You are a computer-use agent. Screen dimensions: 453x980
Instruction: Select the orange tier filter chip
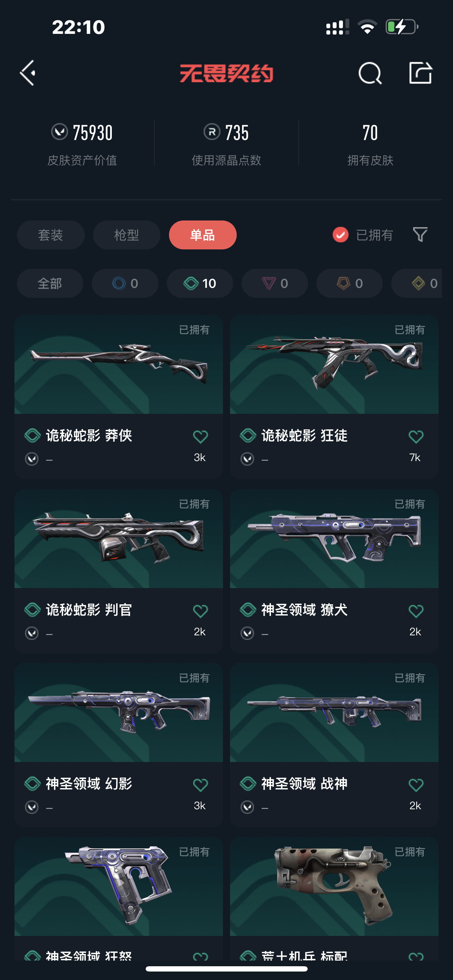pos(349,283)
